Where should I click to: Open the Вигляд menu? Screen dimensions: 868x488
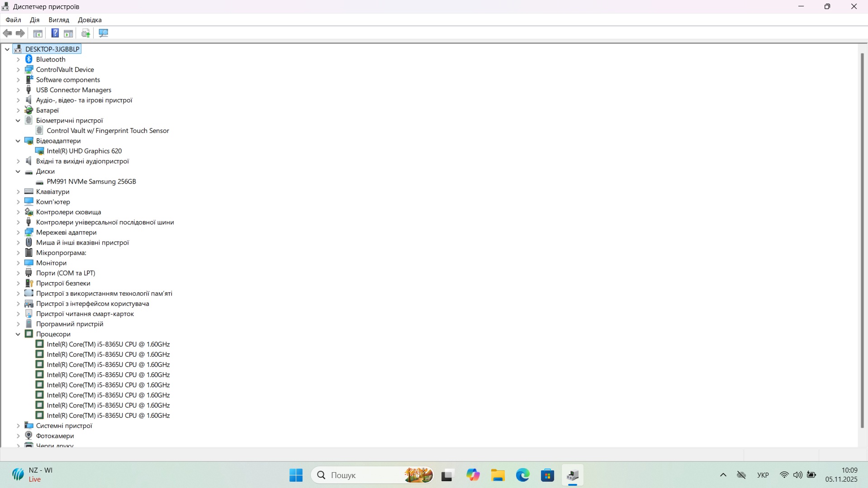coord(59,20)
